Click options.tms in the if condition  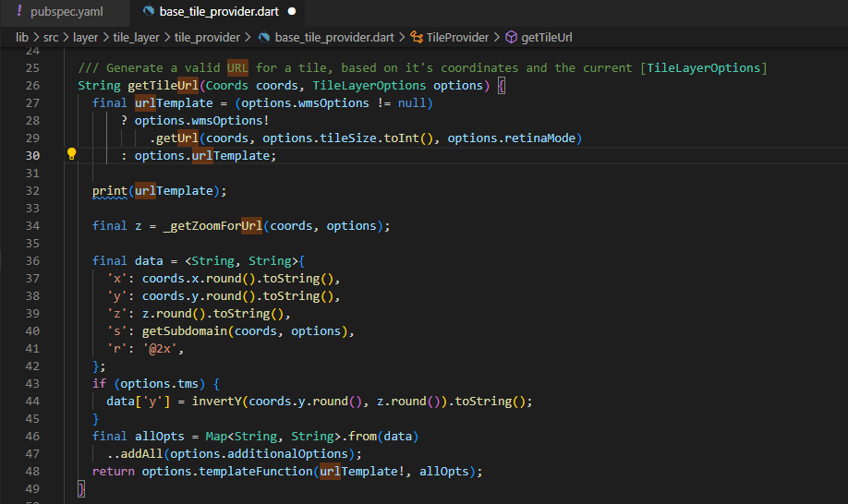[160, 383]
